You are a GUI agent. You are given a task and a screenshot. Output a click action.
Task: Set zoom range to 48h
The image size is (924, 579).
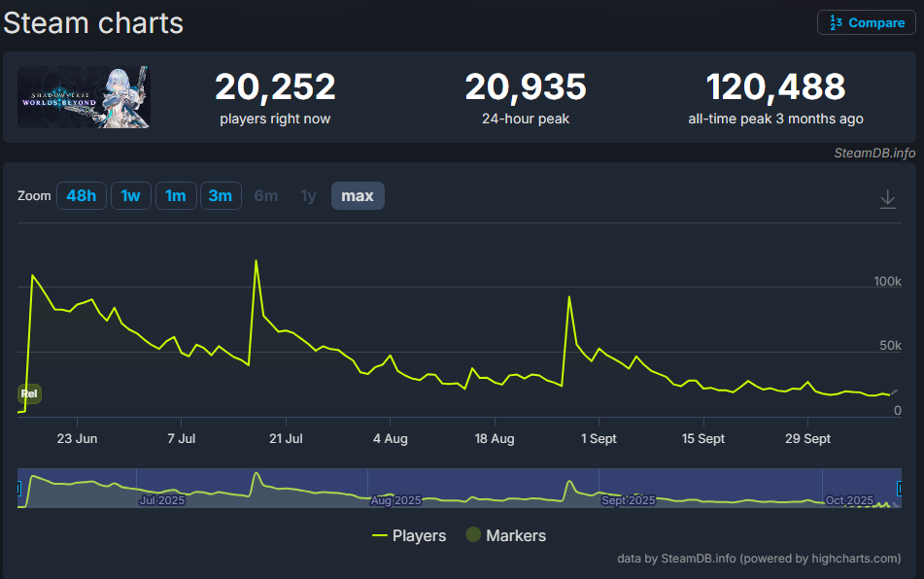coord(82,196)
